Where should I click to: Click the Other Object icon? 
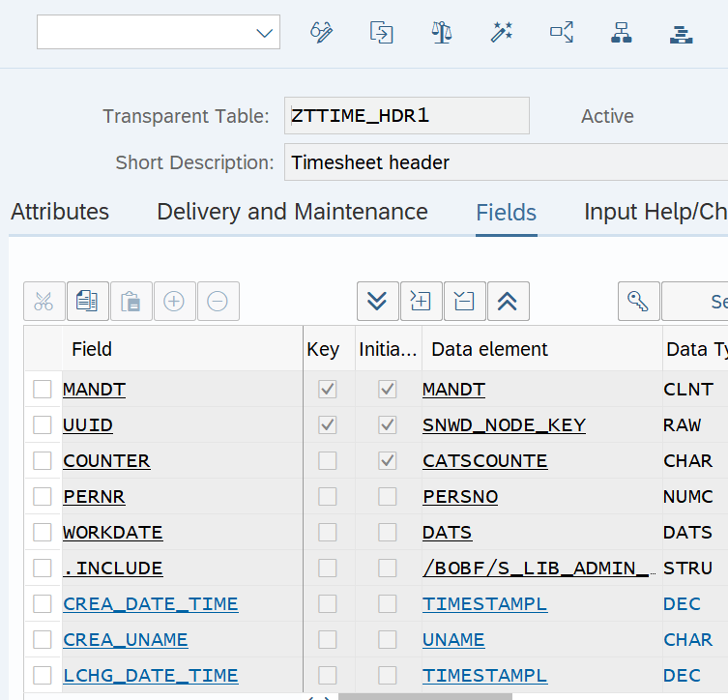381,32
